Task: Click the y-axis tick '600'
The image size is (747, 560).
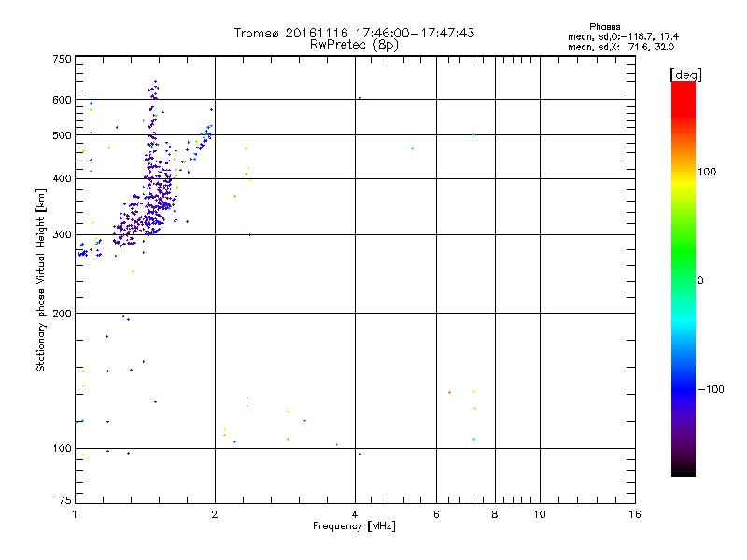Action: [62, 100]
